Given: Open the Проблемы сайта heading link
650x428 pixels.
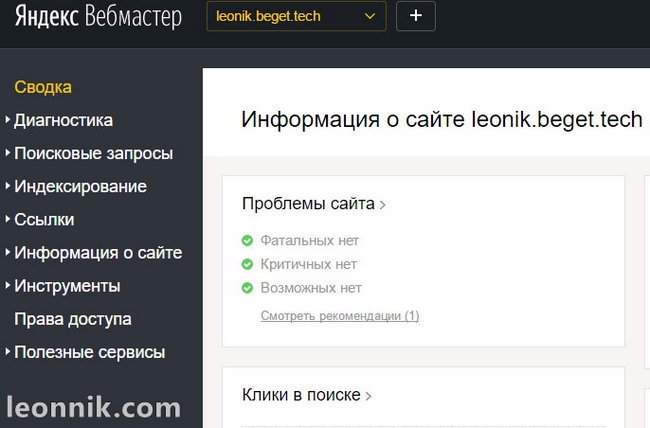Looking at the screenshot, I should tap(308, 204).
